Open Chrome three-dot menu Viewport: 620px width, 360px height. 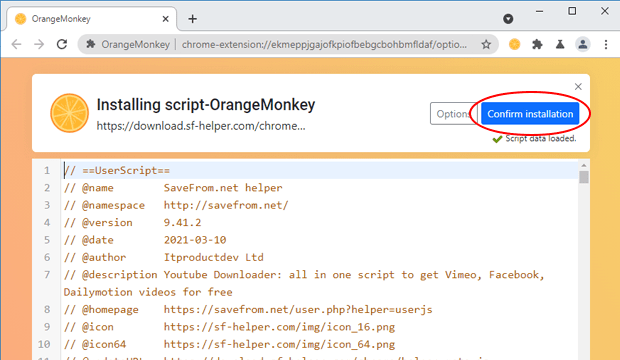(606, 44)
